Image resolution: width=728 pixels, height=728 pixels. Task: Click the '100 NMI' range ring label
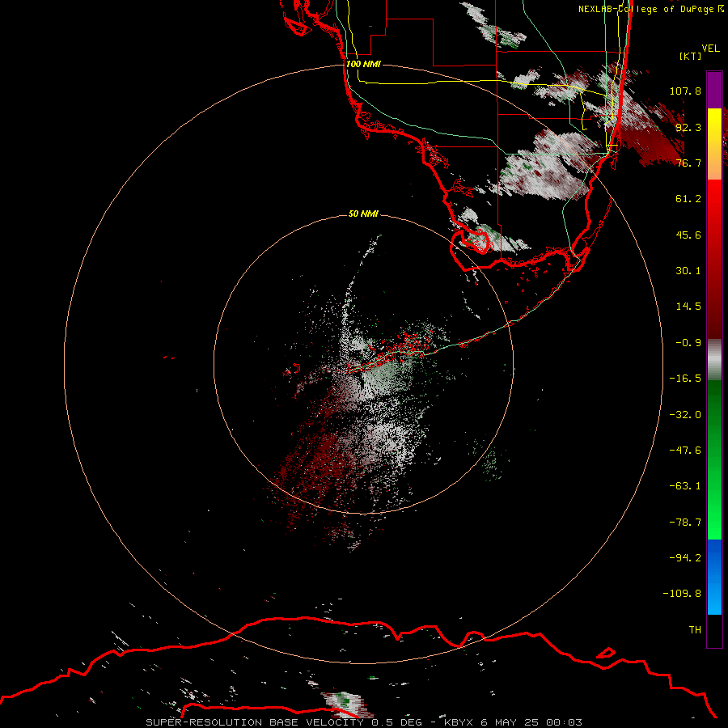[363, 64]
